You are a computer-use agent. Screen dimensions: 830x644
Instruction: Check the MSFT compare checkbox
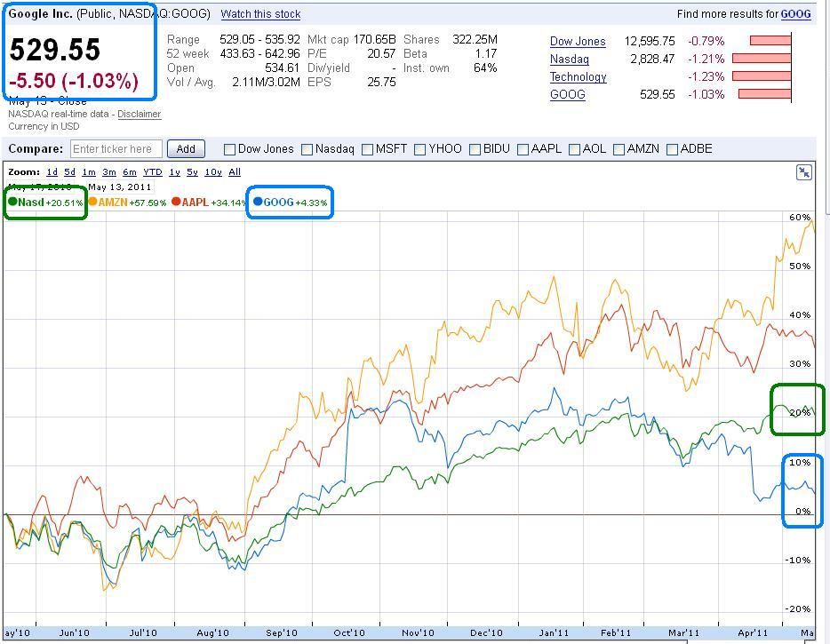tap(367, 150)
